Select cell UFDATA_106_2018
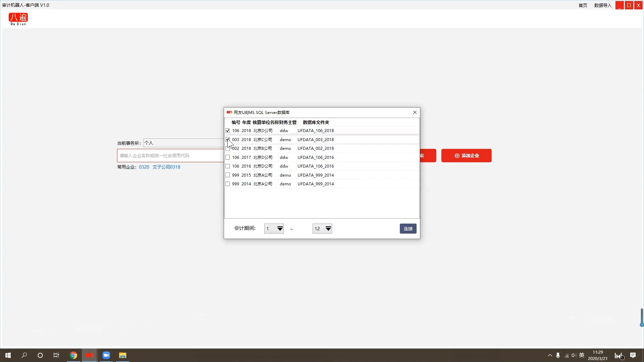 click(x=316, y=131)
